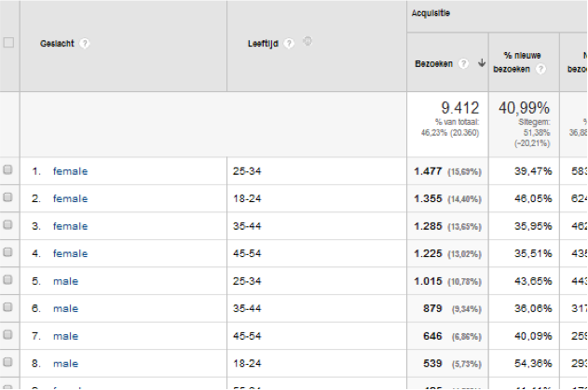Sort by the Bezoeken column header
588x390 pixels.
tap(434, 63)
